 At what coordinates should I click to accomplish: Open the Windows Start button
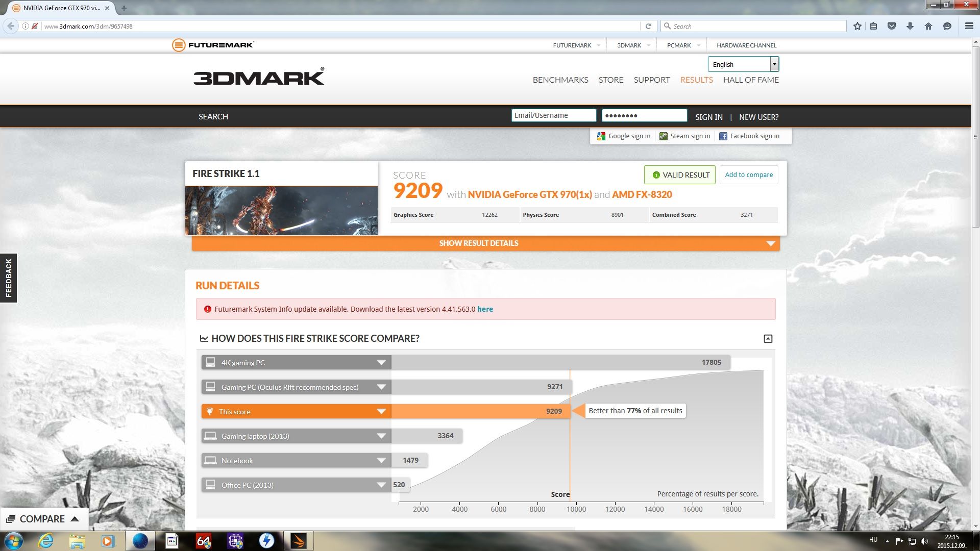coord(14,541)
